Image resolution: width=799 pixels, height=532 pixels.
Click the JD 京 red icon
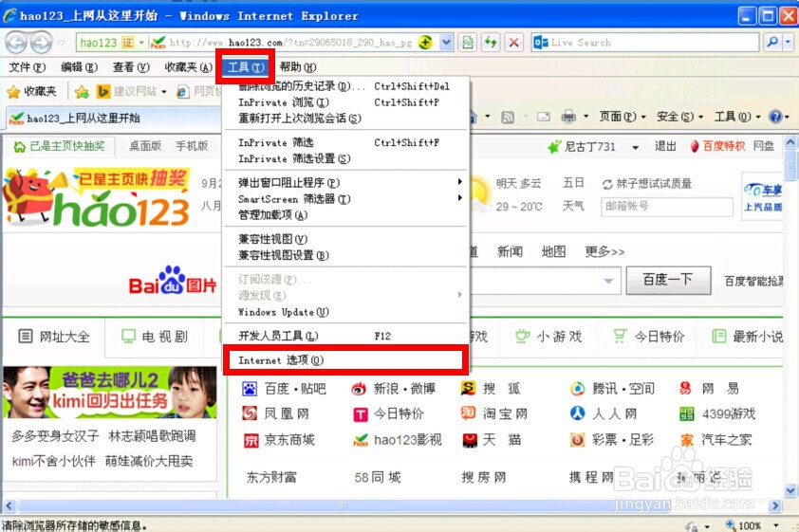click(x=251, y=440)
